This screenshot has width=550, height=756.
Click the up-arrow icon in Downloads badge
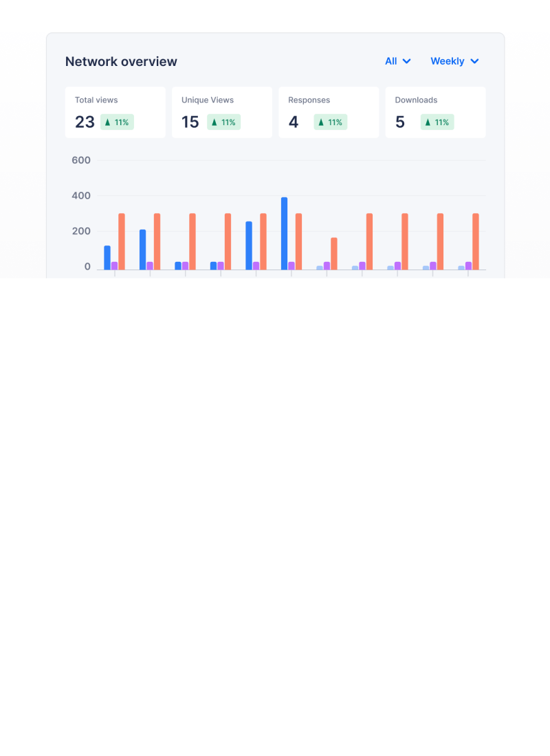(x=428, y=122)
